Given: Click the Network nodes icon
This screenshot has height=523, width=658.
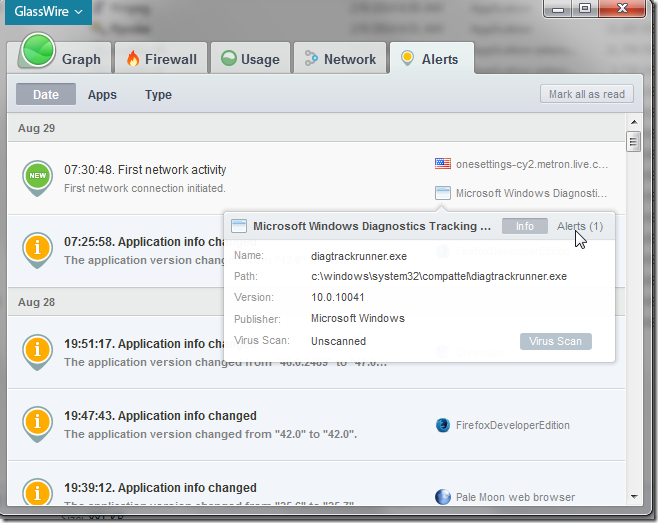Looking at the screenshot, I should [x=311, y=58].
